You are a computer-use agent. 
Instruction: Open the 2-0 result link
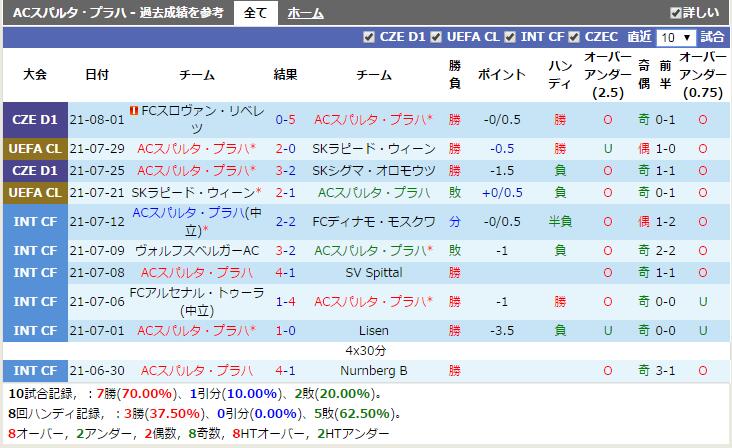tap(285, 149)
